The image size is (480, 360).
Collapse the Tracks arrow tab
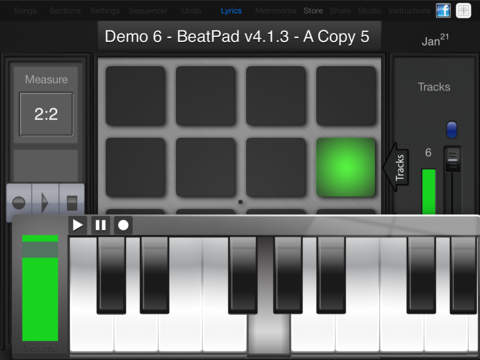point(397,167)
